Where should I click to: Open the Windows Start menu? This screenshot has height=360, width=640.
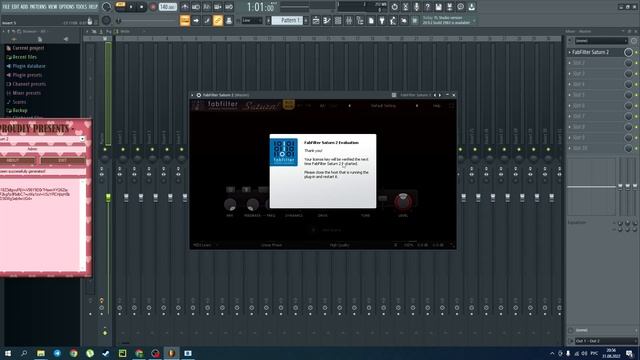click(8, 353)
